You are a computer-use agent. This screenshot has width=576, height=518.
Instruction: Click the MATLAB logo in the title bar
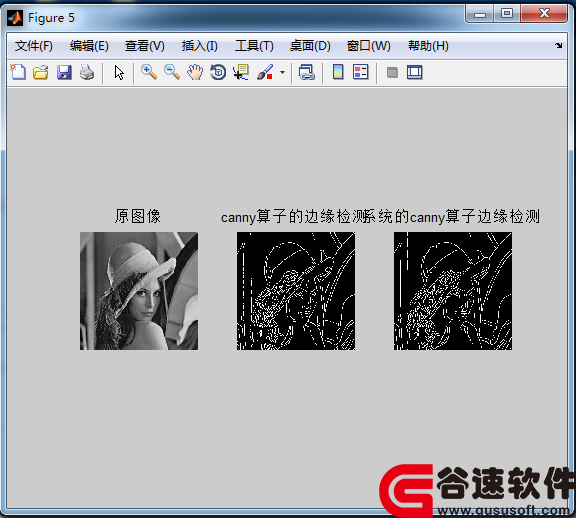[x=15, y=18]
